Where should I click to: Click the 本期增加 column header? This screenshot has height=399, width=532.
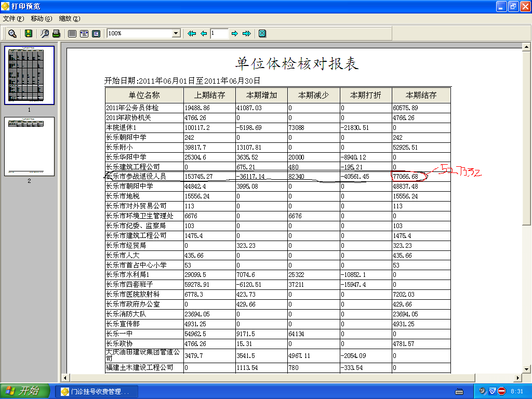tap(262, 96)
